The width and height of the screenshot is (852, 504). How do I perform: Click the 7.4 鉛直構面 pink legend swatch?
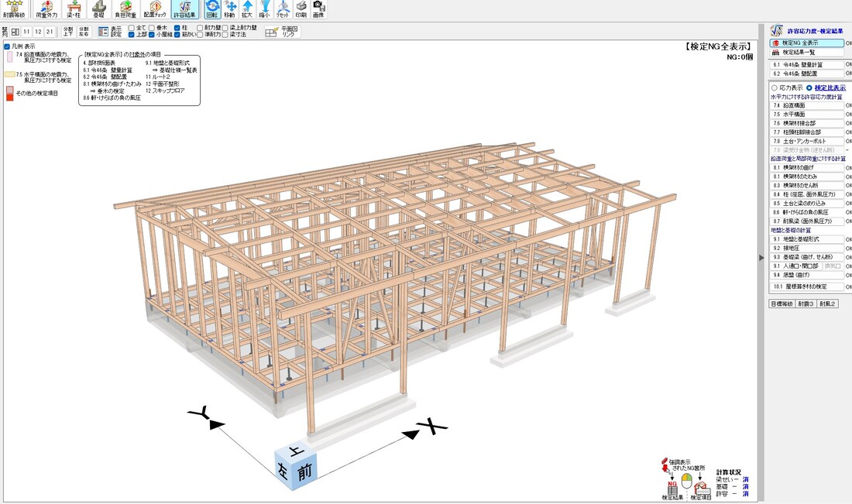tap(9, 57)
